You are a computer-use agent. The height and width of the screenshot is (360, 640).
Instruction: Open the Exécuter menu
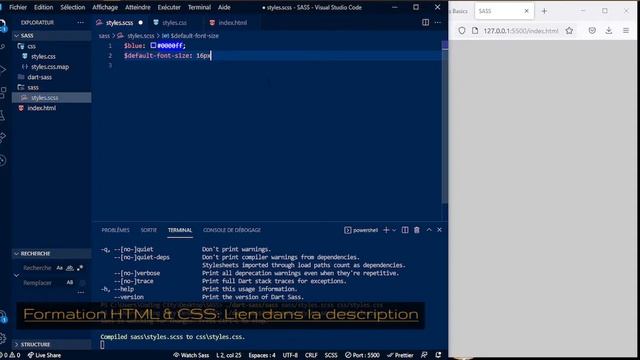(169, 7)
